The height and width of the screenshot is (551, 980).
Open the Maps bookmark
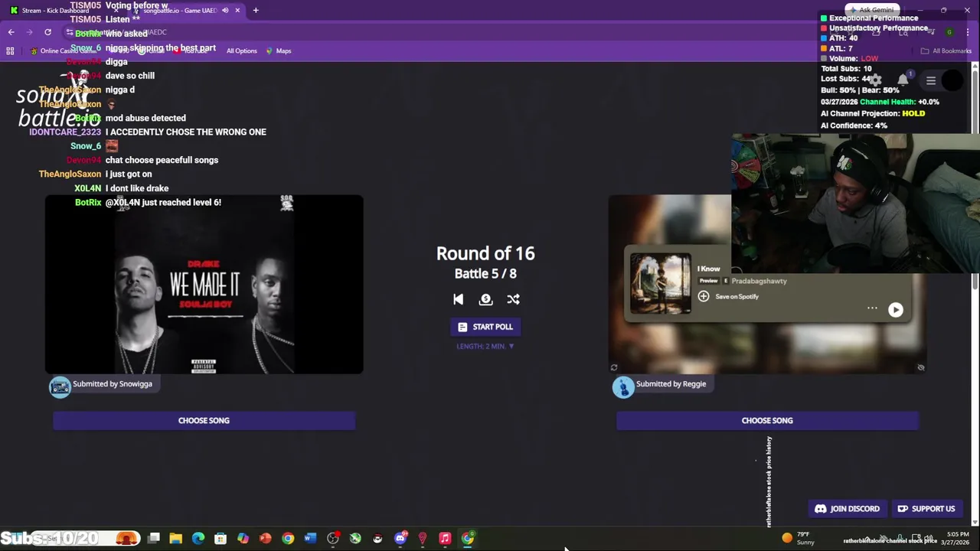pyautogui.click(x=279, y=51)
